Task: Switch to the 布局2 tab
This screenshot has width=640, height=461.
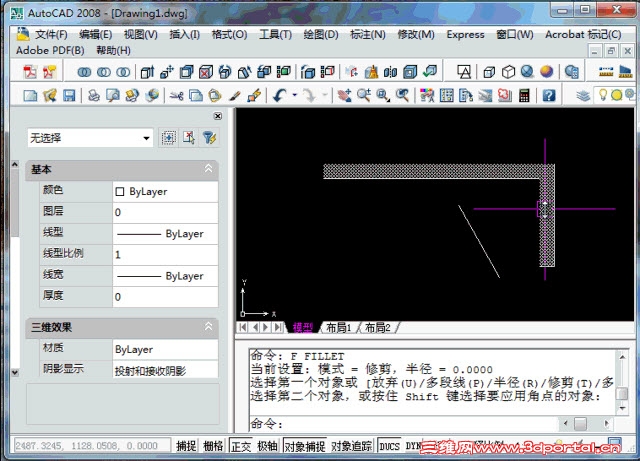Action: 378,327
